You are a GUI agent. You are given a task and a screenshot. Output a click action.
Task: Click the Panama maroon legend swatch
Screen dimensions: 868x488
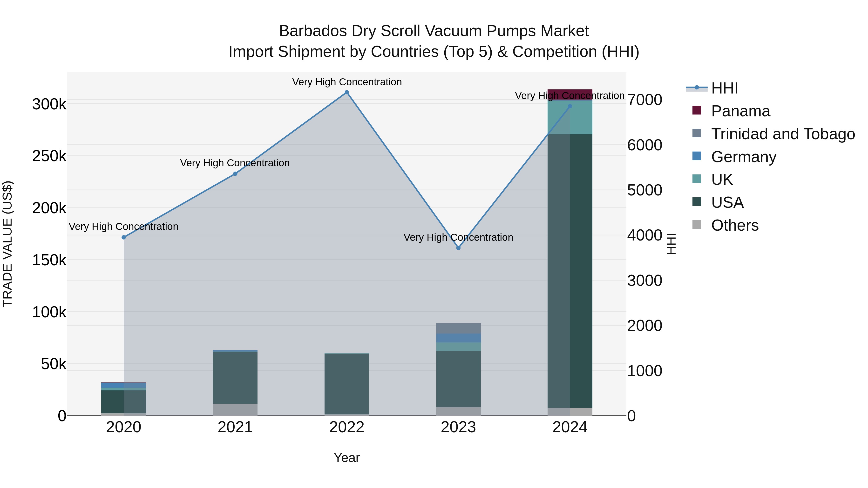697,110
